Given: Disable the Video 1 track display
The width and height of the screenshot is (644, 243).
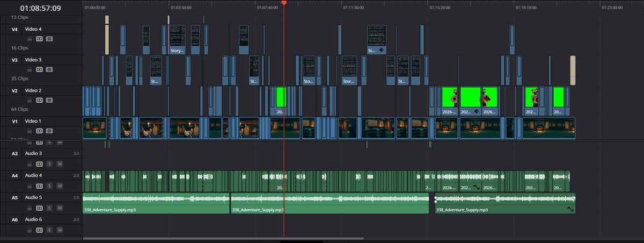Looking at the screenshot, I should tap(49, 131).
